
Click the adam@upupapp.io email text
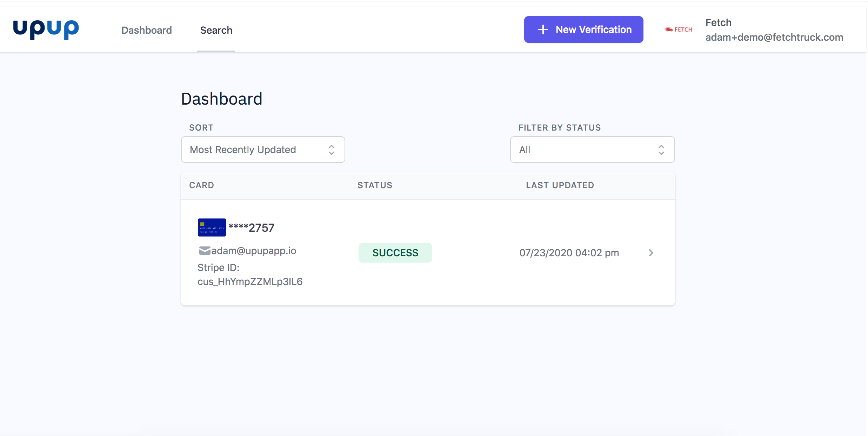(x=254, y=251)
